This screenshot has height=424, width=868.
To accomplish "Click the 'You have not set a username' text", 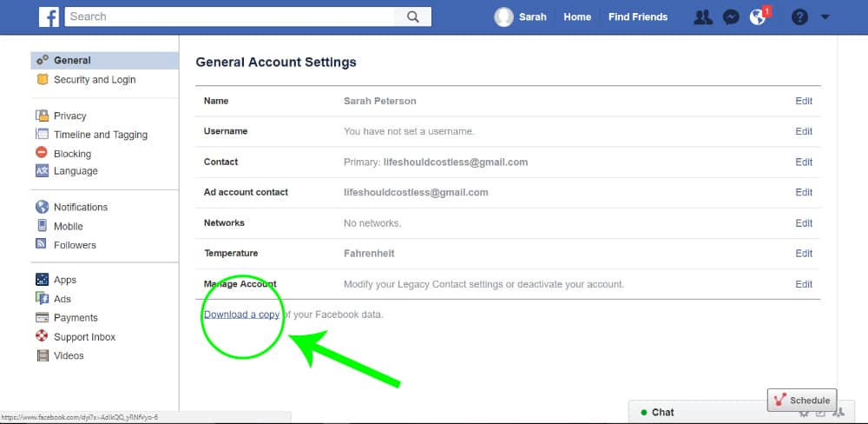I will 409,131.
